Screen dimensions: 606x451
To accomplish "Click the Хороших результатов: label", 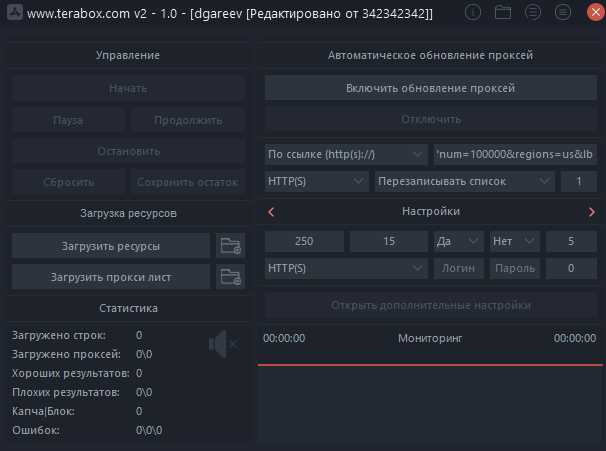I will 71,373.
